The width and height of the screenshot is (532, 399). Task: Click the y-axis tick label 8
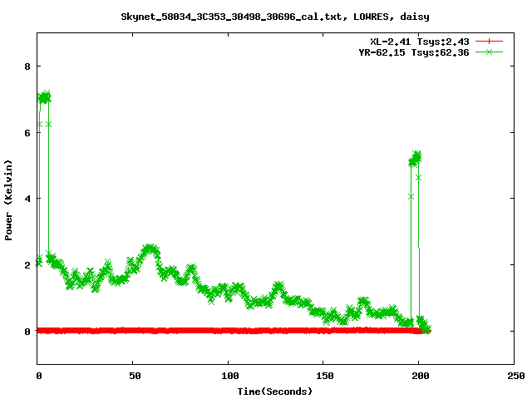27,66
